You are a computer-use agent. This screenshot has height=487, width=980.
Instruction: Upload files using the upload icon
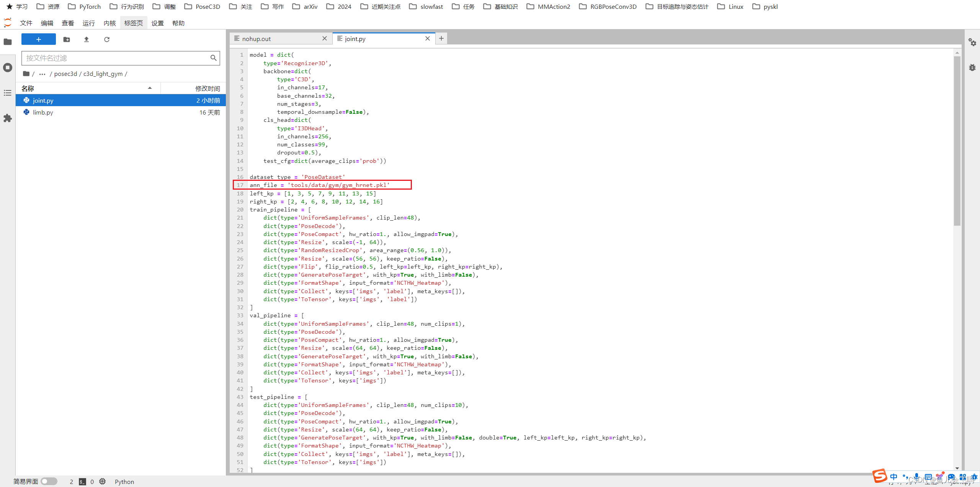pyautogui.click(x=87, y=39)
